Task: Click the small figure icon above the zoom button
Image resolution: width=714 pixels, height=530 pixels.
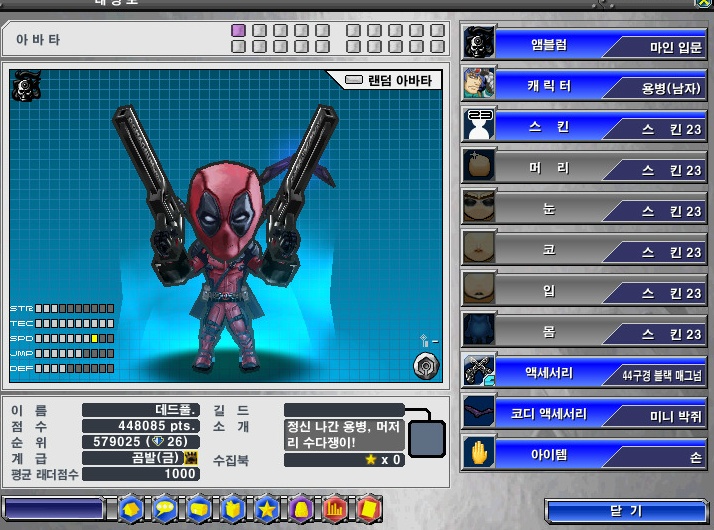Action: click(424, 340)
